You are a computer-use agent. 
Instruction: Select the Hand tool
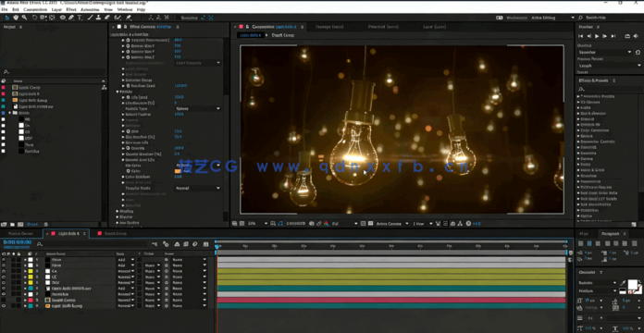(x=16, y=18)
